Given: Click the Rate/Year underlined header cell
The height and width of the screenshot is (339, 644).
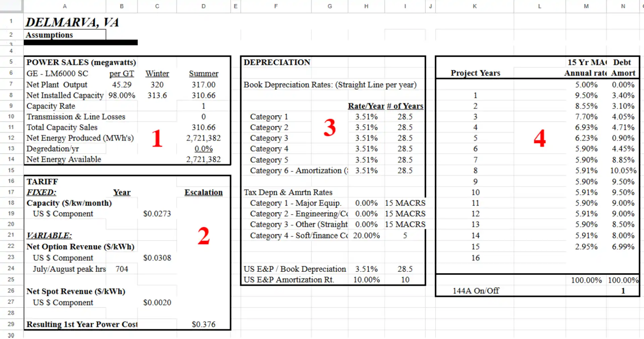Looking at the screenshot, I should click(366, 106).
